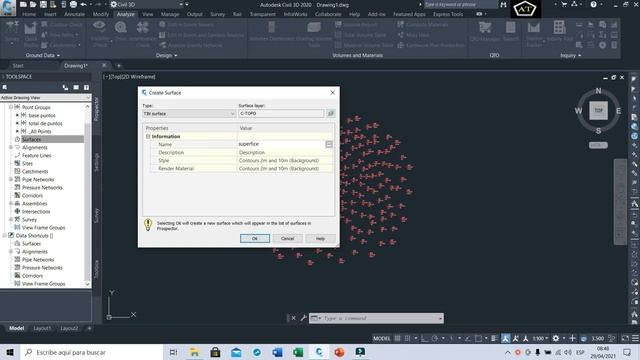The image size is (640, 360).
Task: Click the Windows search box
Action: (x=91, y=352)
